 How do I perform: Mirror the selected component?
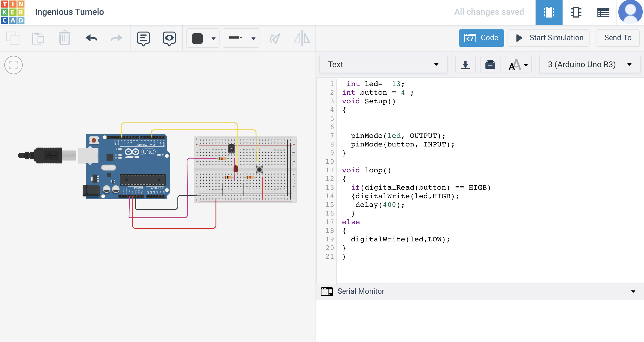click(301, 38)
